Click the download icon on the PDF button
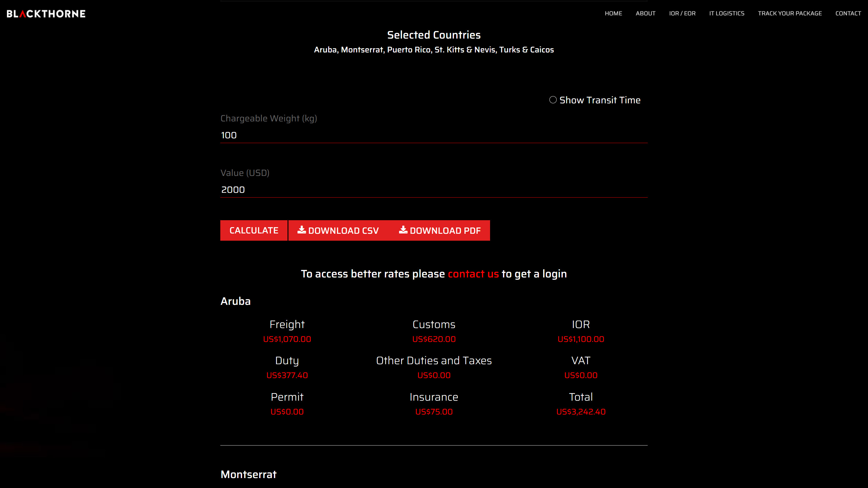 click(403, 230)
